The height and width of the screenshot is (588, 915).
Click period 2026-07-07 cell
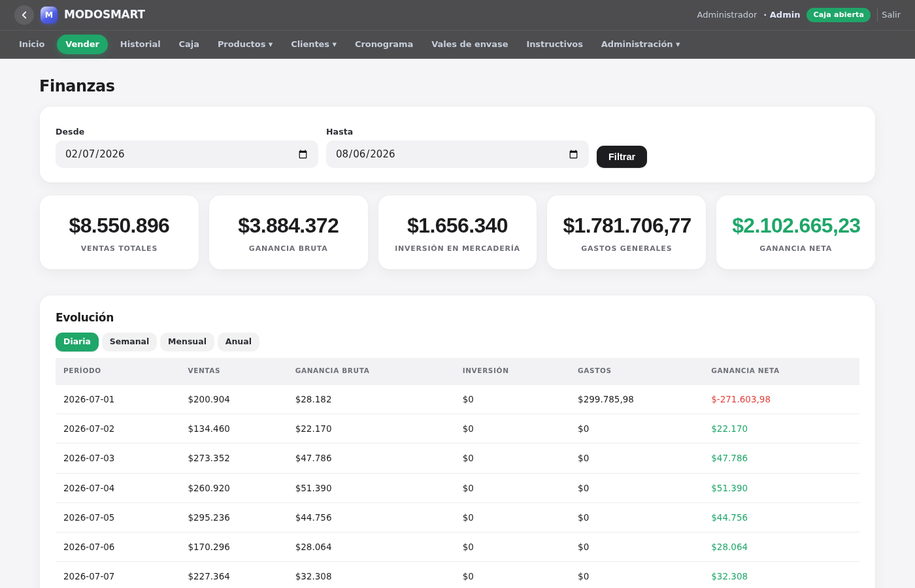click(x=89, y=576)
